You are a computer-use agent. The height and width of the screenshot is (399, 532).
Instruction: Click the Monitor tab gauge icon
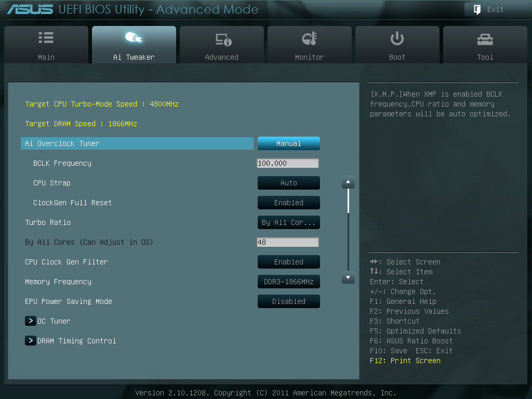310,38
